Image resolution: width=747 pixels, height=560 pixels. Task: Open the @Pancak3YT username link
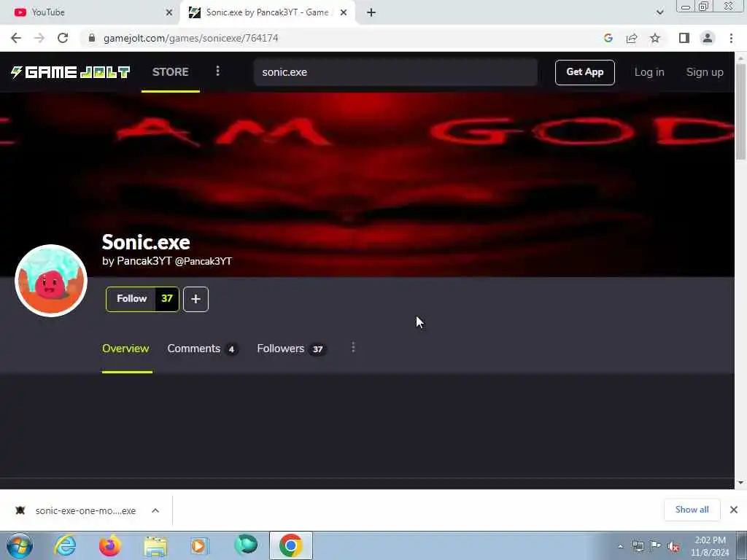pos(204,262)
